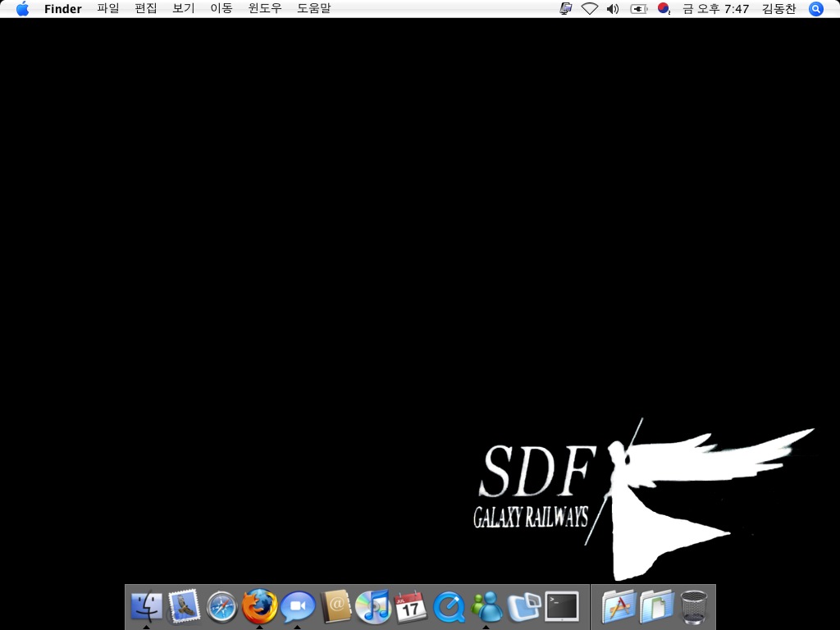Viewport: 840px width, 630px height.
Task: Open the Address Book app
Action: (x=336, y=607)
